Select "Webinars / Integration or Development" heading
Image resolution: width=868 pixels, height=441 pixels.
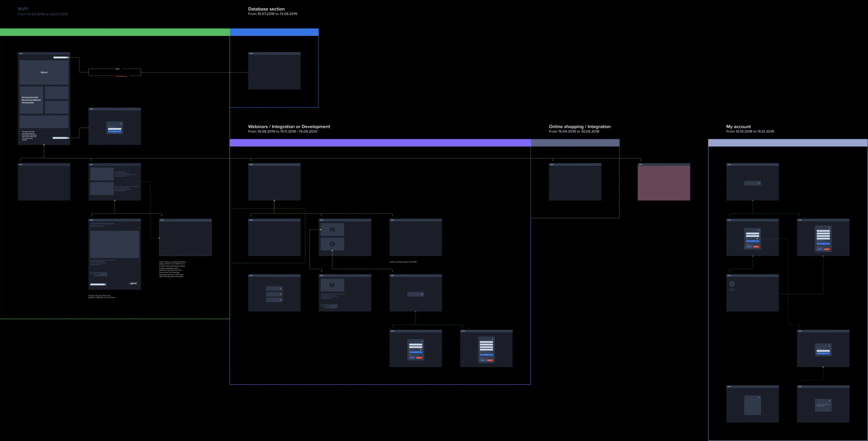point(289,127)
